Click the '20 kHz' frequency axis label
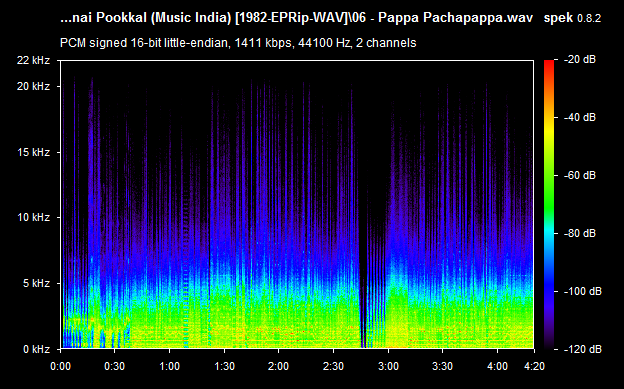 tap(33, 86)
